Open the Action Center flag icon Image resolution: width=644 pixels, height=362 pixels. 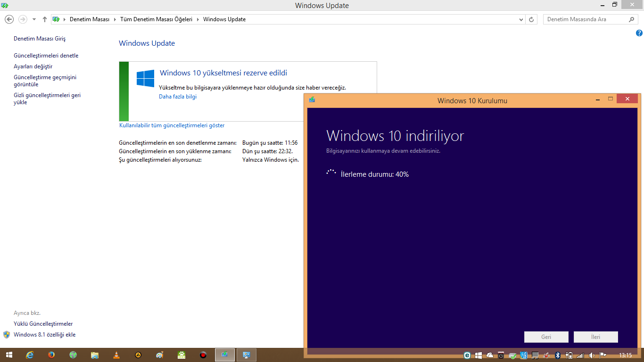coord(603,355)
